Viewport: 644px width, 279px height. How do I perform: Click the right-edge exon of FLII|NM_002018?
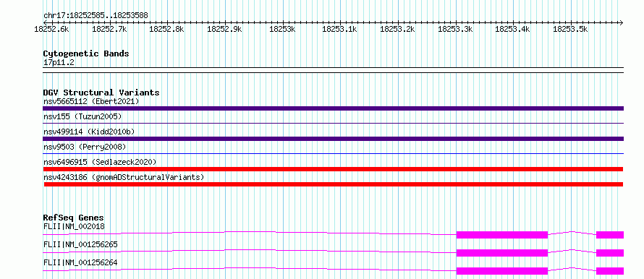point(610,235)
